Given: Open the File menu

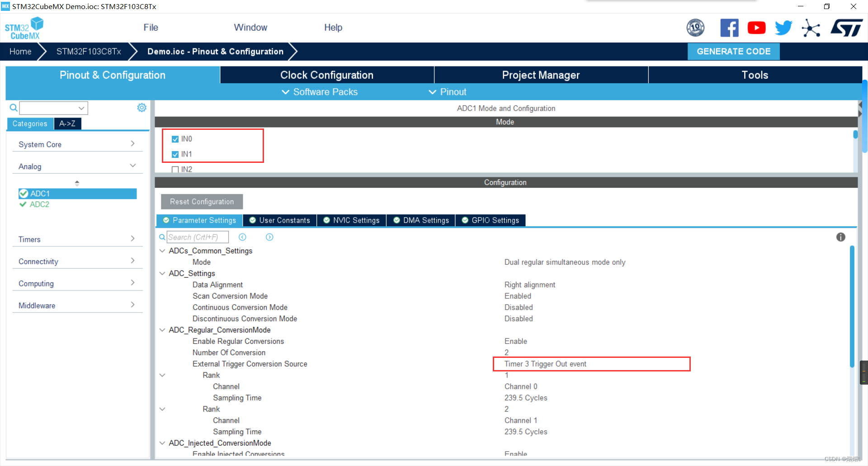Looking at the screenshot, I should (x=151, y=28).
